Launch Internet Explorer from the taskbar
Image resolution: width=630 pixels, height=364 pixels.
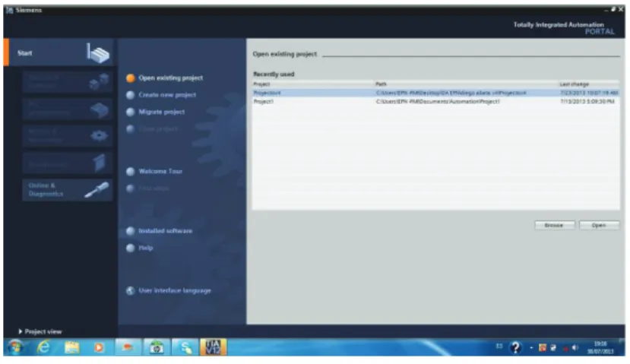[43, 347]
